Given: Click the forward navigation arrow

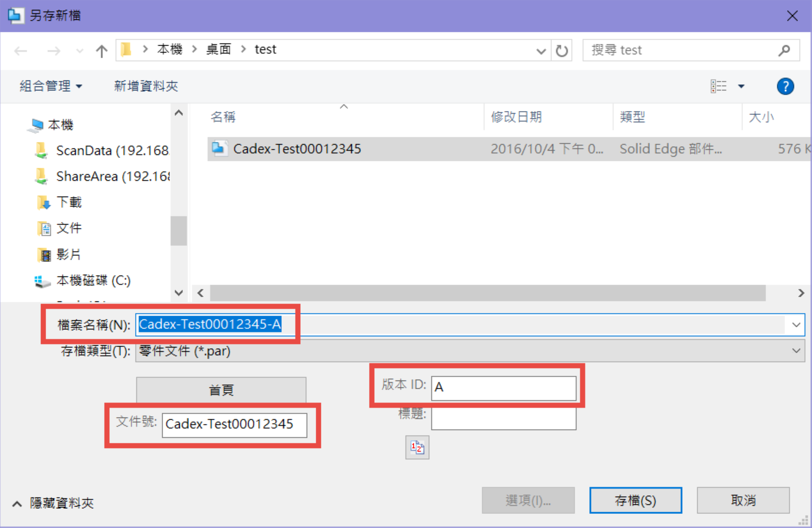Looking at the screenshot, I should coord(54,51).
